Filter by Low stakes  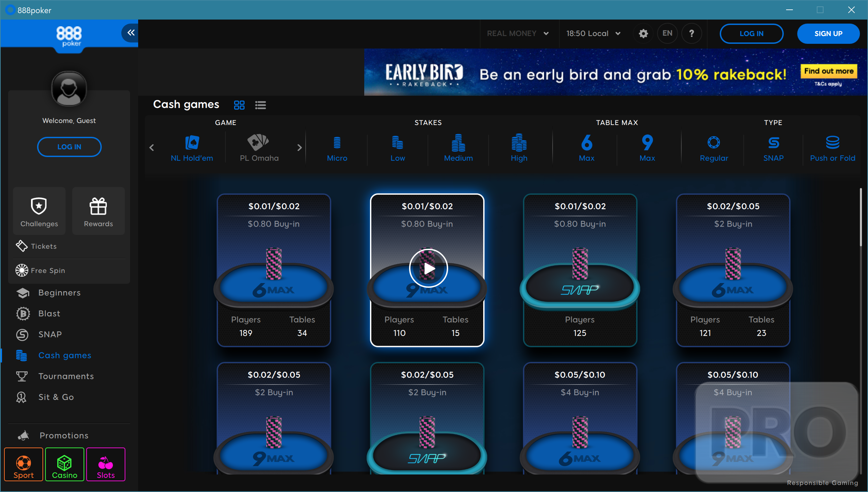(398, 148)
